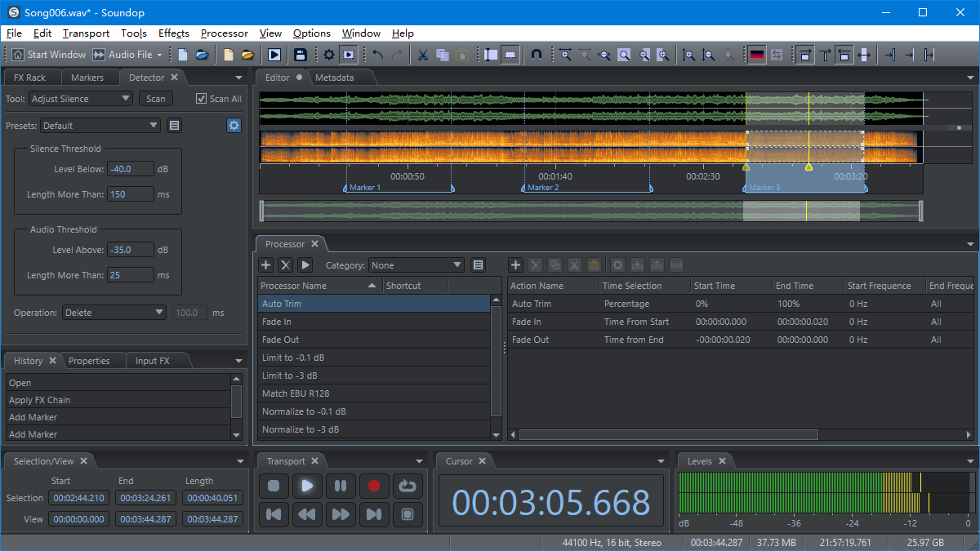The width and height of the screenshot is (980, 551).
Task: Switch to the Properties tab
Action: coord(89,361)
